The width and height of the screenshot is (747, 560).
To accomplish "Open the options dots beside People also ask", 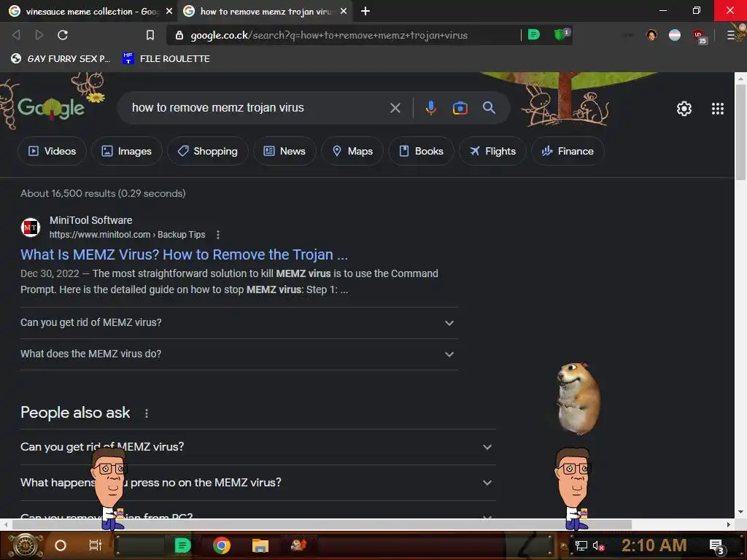I will coord(146,413).
